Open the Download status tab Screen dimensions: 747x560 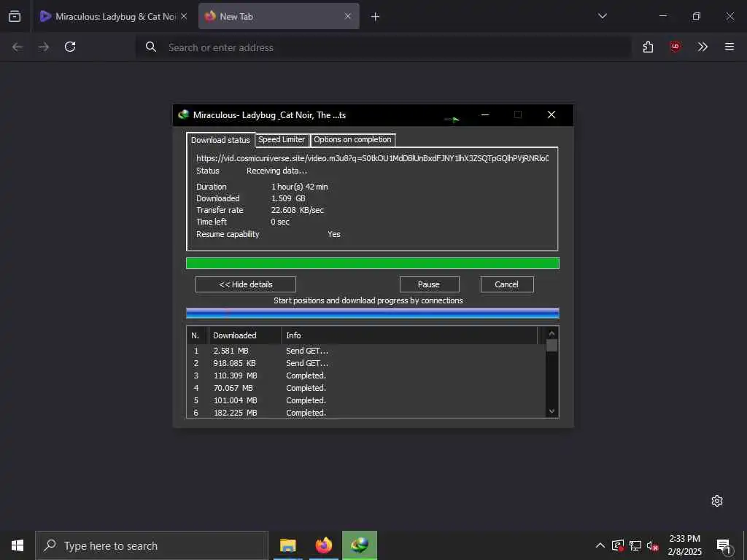220,140
